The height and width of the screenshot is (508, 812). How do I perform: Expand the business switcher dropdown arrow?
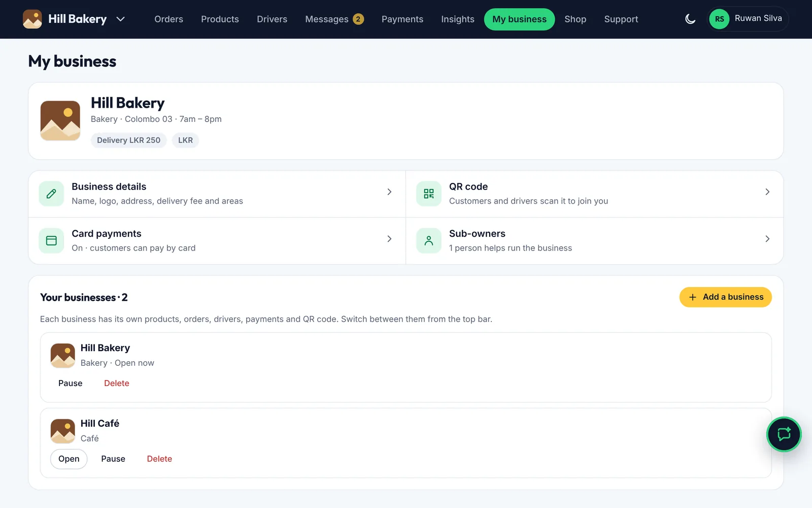pos(120,19)
